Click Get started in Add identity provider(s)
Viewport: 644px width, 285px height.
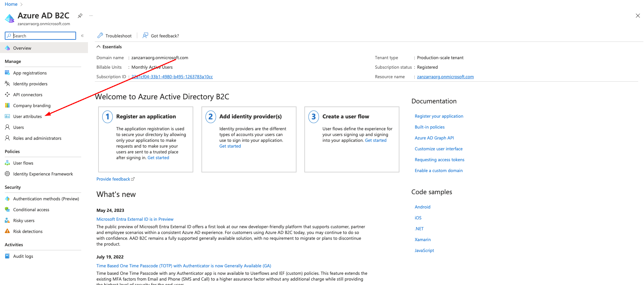[x=230, y=146]
